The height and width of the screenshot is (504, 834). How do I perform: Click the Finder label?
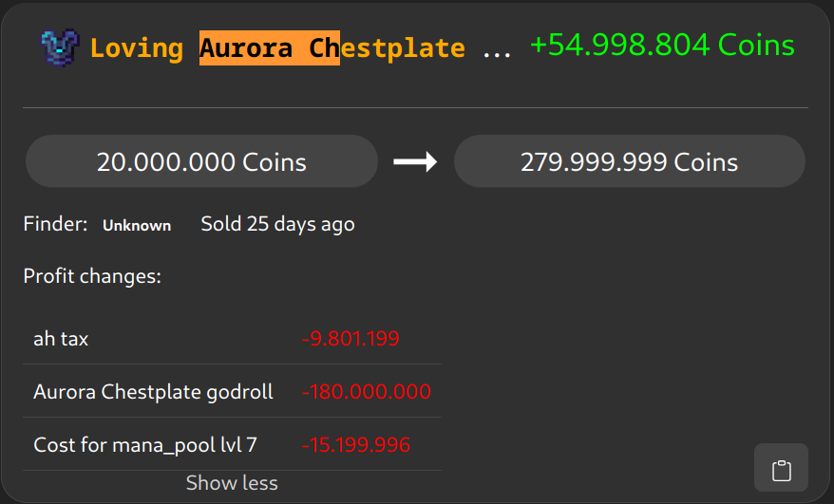point(55,225)
